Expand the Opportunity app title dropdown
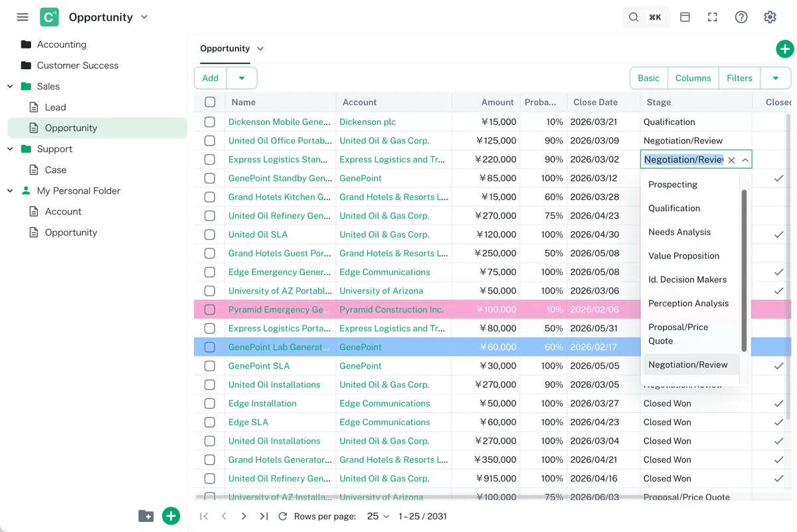This screenshot has height=532, width=797. (x=145, y=17)
